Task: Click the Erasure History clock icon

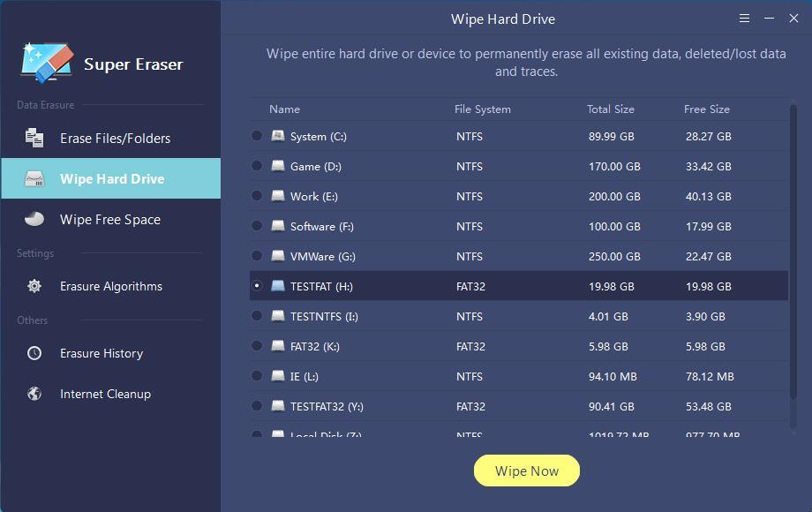Action: coord(34,353)
